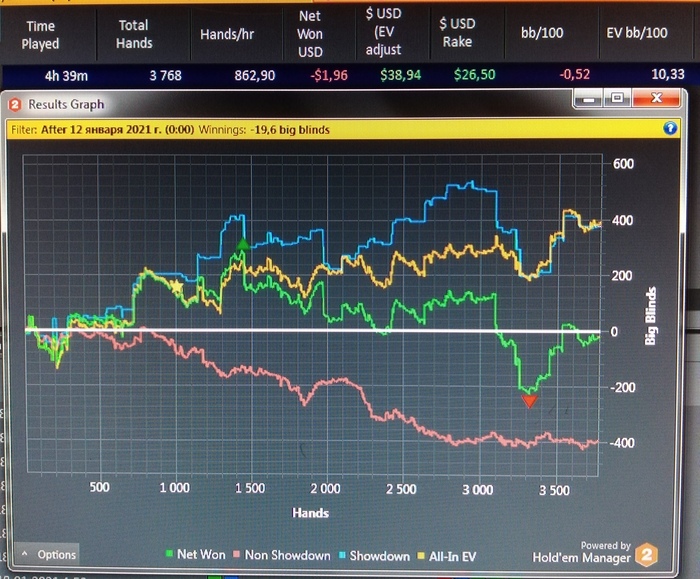Image resolution: width=700 pixels, height=579 pixels.
Task: Sort by Total Hands column header
Action: 134,34
